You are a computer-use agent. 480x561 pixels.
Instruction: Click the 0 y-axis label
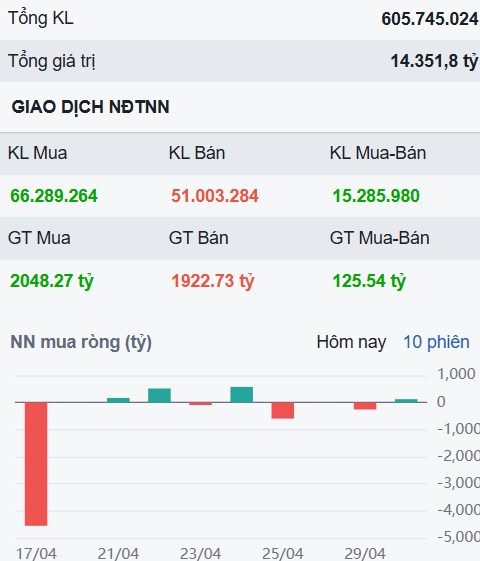tap(441, 402)
